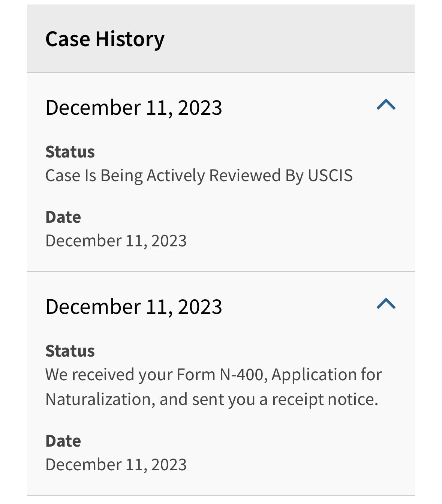Select the Status label in the first entry
442x504 pixels.
click(x=70, y=152)
